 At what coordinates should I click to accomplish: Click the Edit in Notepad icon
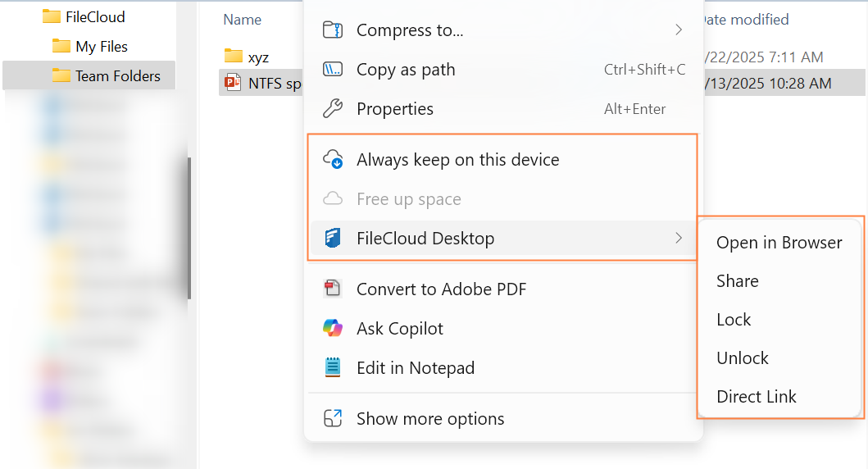333,368
